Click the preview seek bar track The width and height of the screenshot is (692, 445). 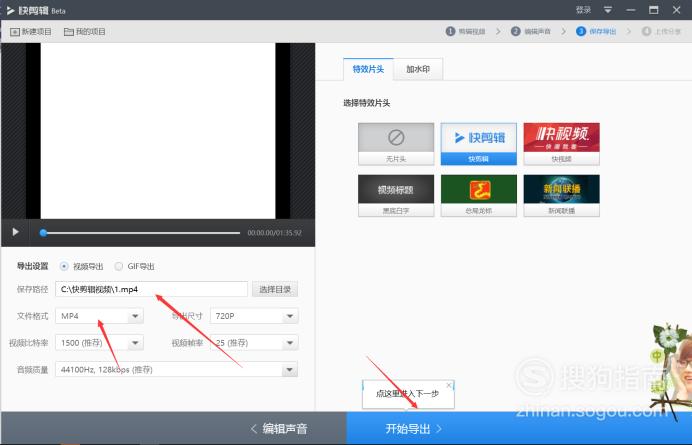[x=141, y=233]
